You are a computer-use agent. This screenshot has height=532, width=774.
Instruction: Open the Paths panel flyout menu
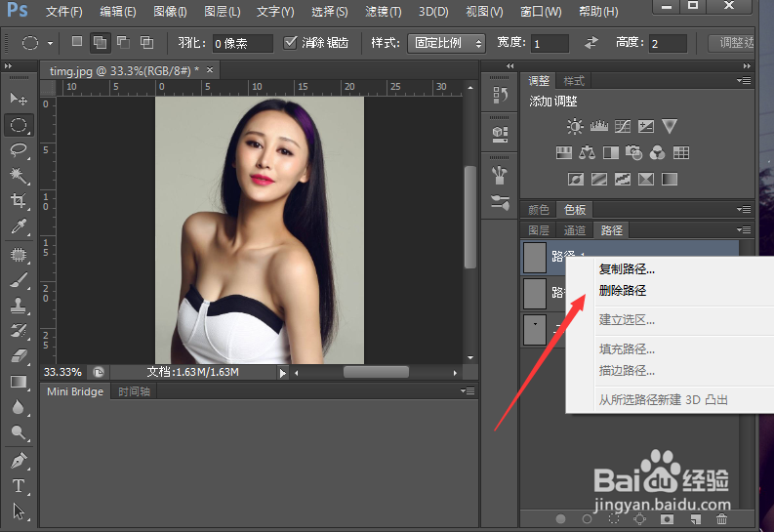(x=744, y=229)
